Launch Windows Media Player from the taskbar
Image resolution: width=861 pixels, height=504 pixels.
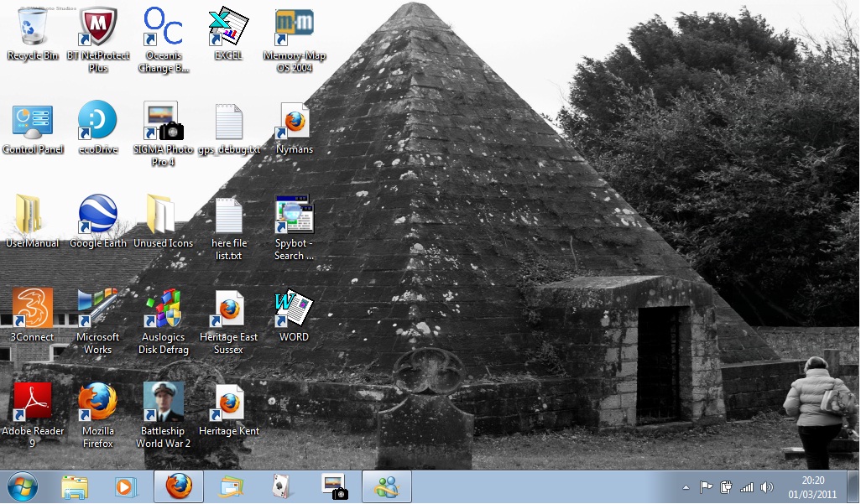pyautogui.click(x=126, y=486)
